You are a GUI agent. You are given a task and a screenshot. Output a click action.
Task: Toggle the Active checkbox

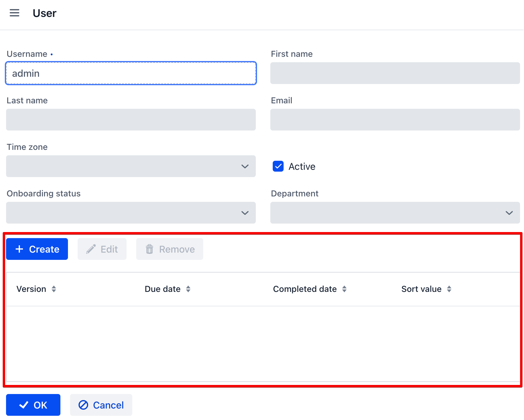tap(278, 166)
